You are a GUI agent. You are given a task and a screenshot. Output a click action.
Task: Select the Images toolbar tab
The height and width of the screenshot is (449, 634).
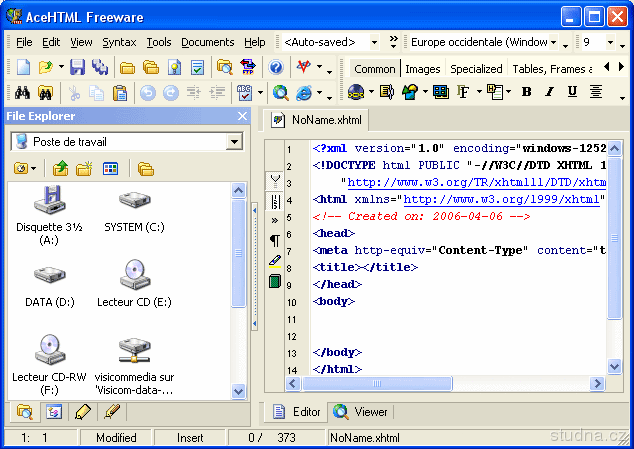[x=422, y=69]
